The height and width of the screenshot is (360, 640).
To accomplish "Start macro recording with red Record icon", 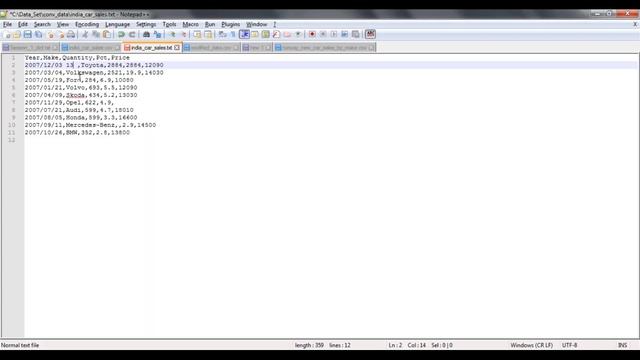I will 312,34.
